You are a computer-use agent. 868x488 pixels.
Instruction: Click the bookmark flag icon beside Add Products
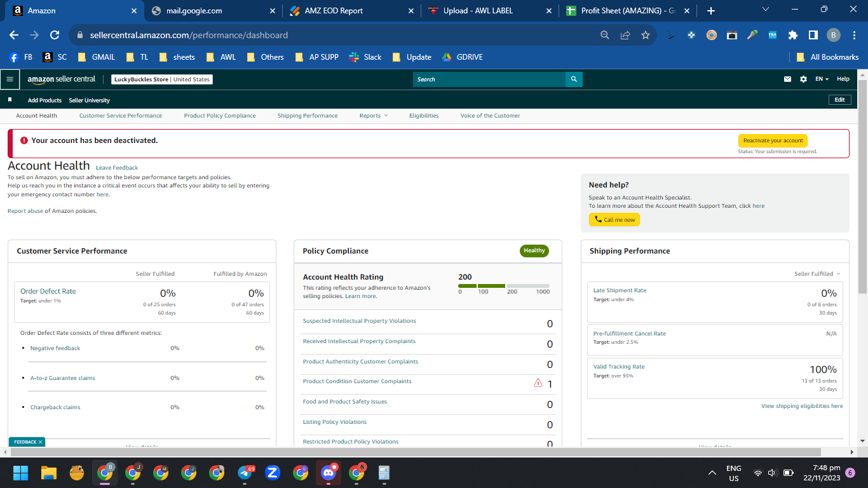(10, 100)
